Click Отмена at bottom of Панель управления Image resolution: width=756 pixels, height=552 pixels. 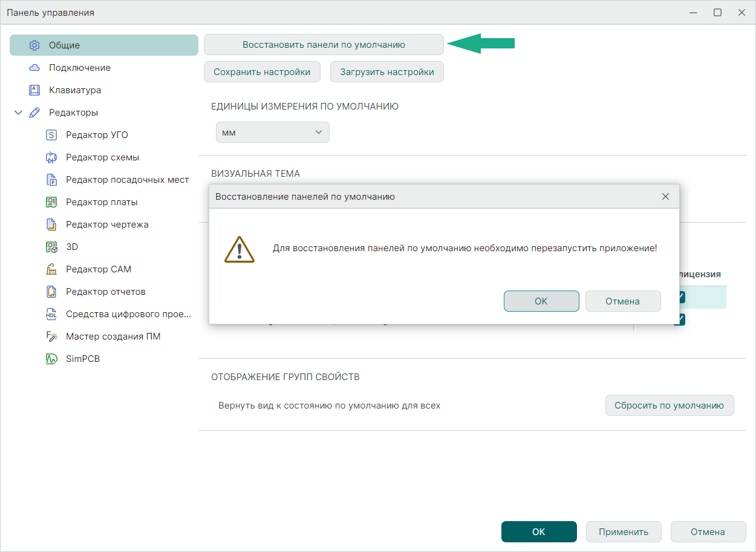point(708,532)
